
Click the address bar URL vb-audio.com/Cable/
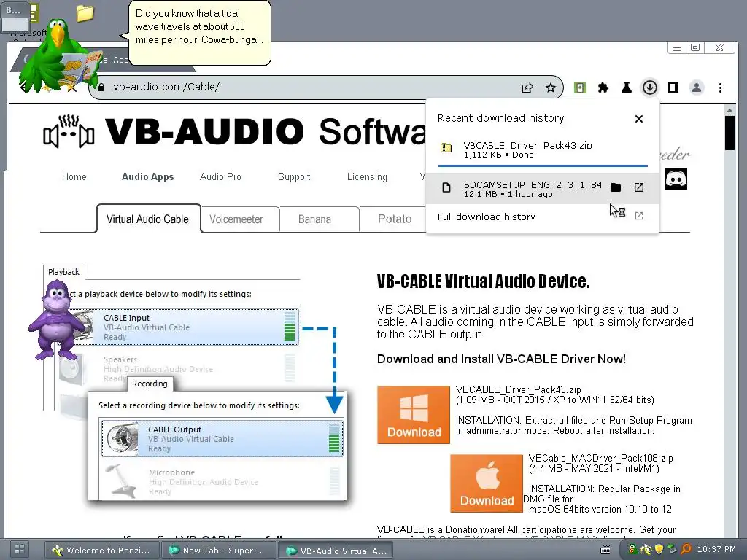tap(166, 87)
